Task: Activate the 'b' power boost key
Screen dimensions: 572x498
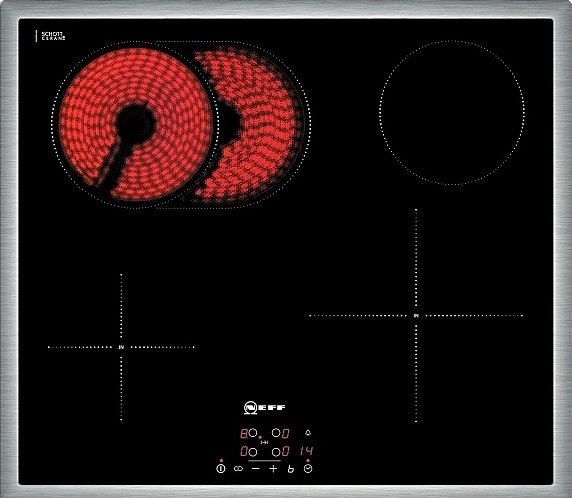Action: coord(291,469)
